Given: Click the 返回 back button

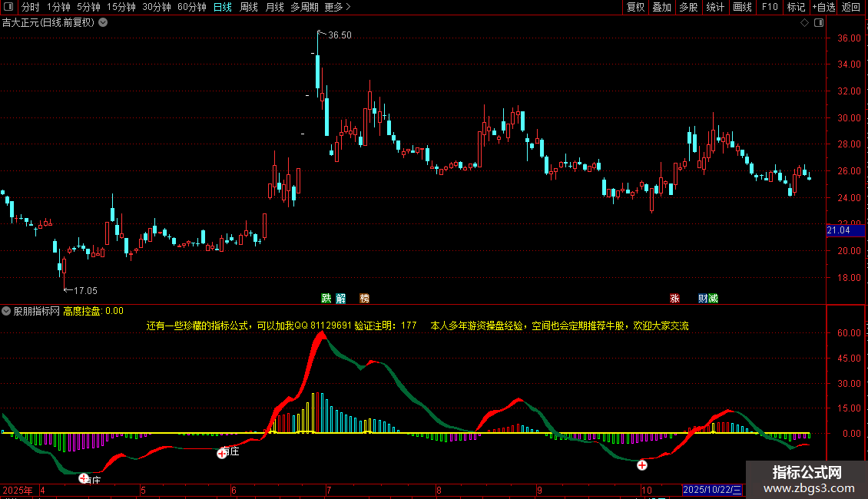Looking at the screenshot, I should click(851, 7).
